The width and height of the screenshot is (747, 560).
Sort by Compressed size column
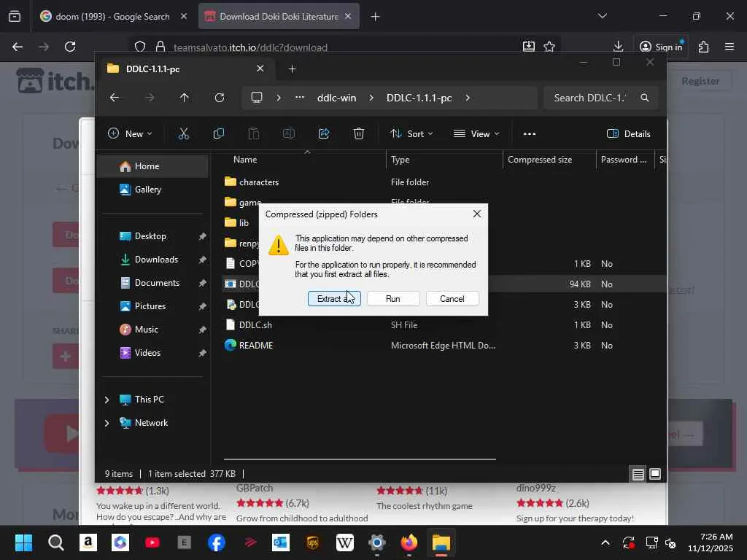pos(549,160)
